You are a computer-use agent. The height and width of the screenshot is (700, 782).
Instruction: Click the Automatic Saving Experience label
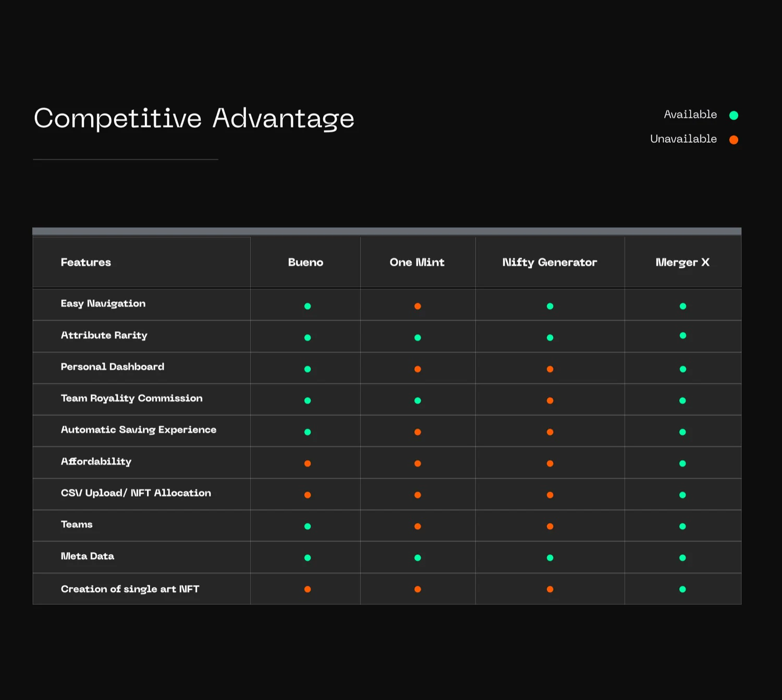click(x=139, y=430)
